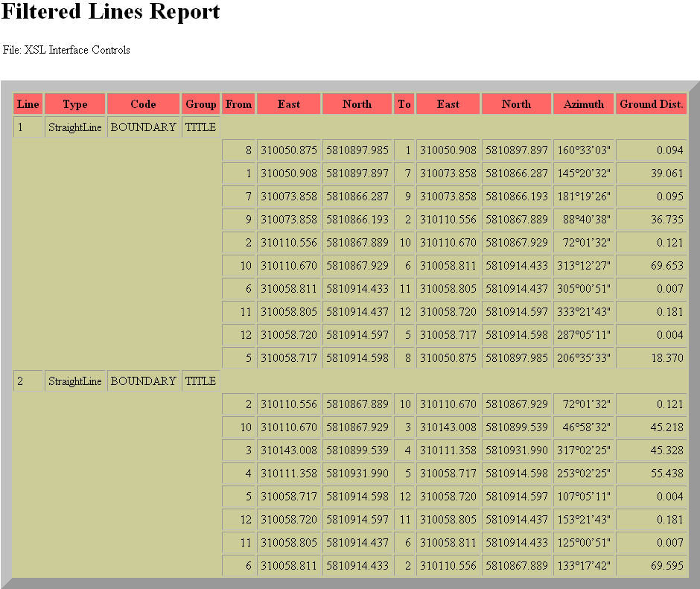
Task: Click azimuth value 317°02'25"
Action: click(584, 450)
